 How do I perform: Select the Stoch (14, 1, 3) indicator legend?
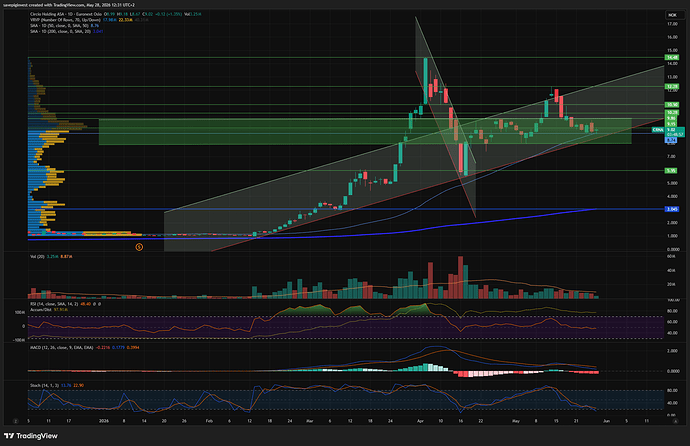click(44, 385)
